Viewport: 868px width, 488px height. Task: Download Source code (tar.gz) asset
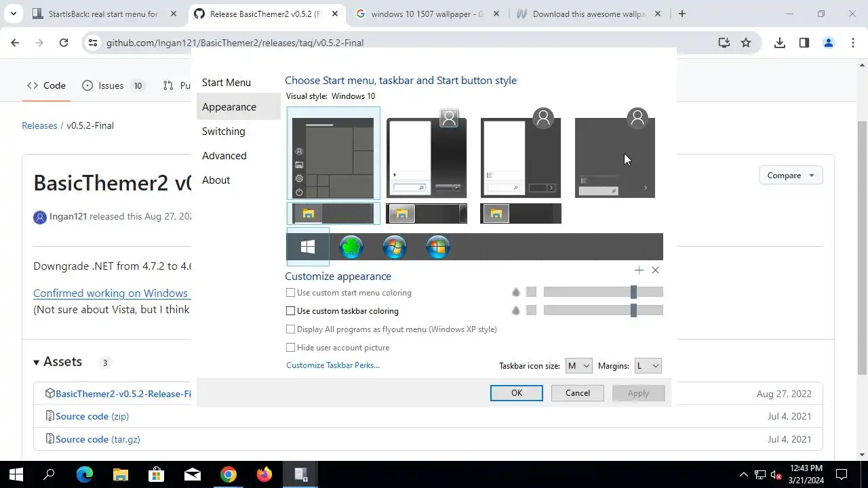pyautogui.click(x=98, y=439)
